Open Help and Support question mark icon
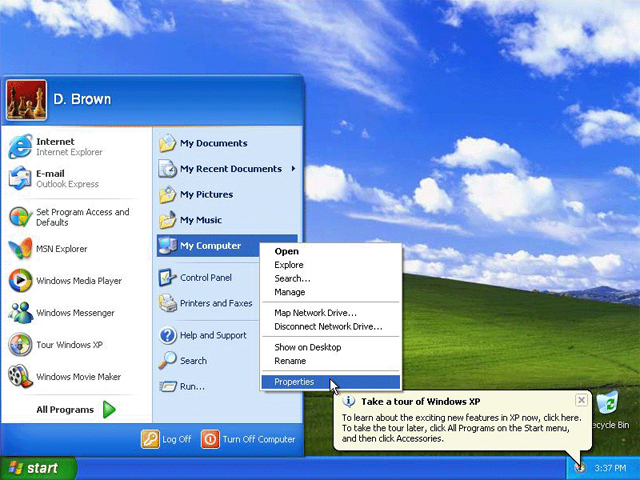Viewport: 640px width, 480px height. pyautogui.click(x=167, y=335)
